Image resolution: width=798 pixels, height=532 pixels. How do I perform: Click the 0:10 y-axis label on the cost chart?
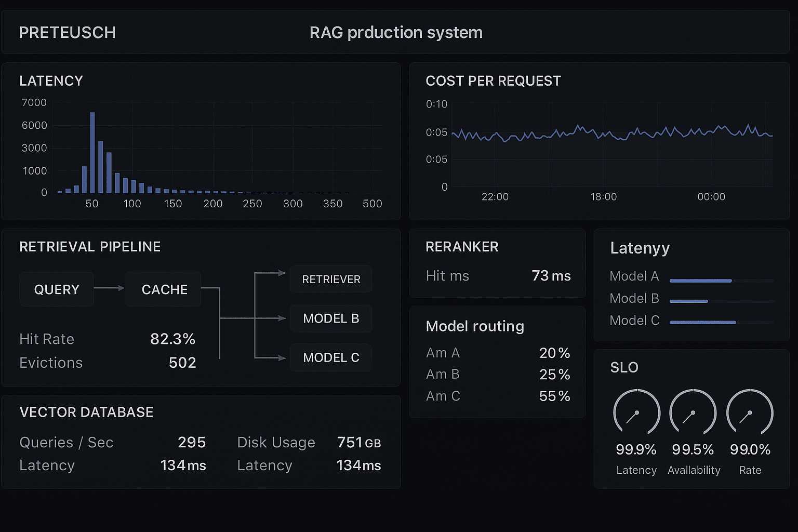(x=436, y=104)
